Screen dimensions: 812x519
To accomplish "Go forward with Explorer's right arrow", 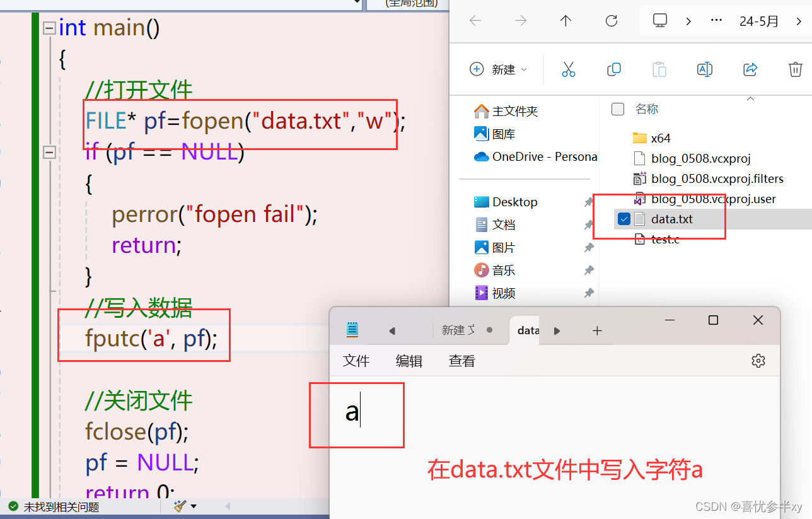I will [x=521, y=21].
